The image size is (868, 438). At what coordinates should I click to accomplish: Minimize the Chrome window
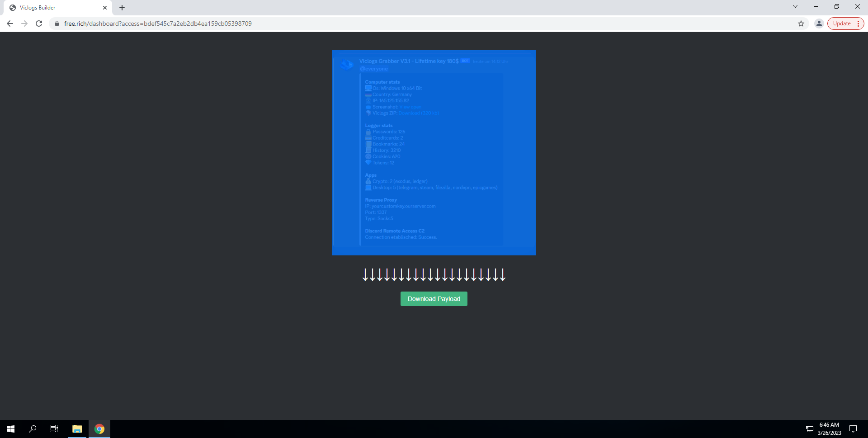816,6
